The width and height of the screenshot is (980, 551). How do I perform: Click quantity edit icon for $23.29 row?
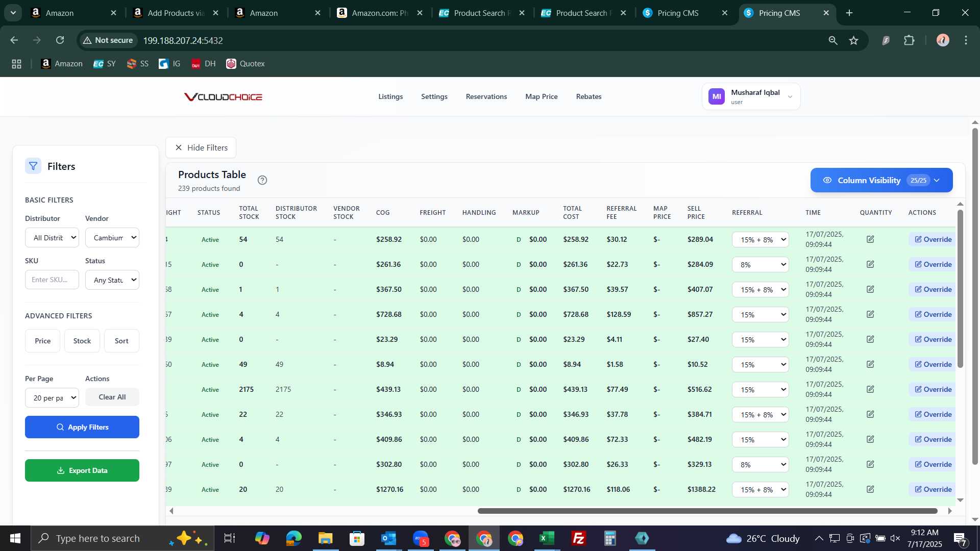870,339
